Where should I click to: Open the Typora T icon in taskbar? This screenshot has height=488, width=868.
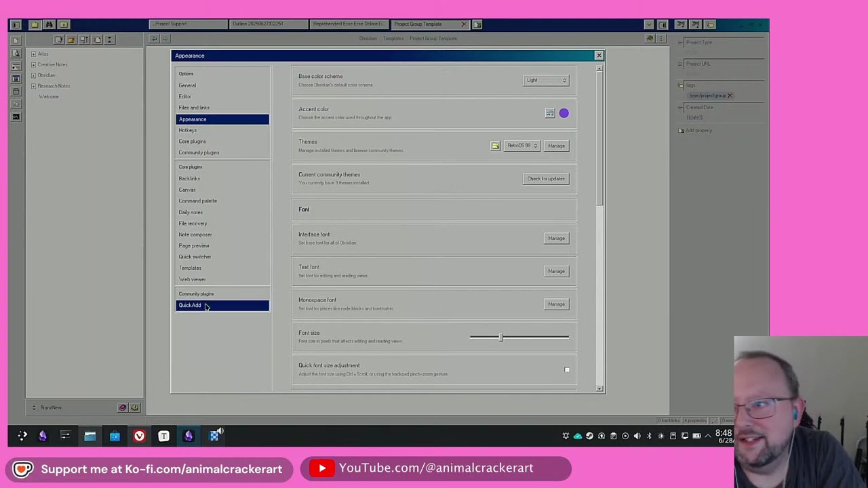(x=163, y=436)
